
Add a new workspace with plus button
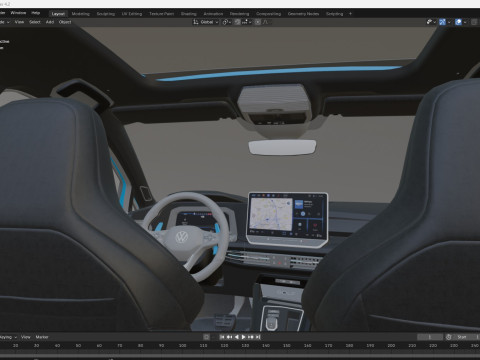point(350,14)
